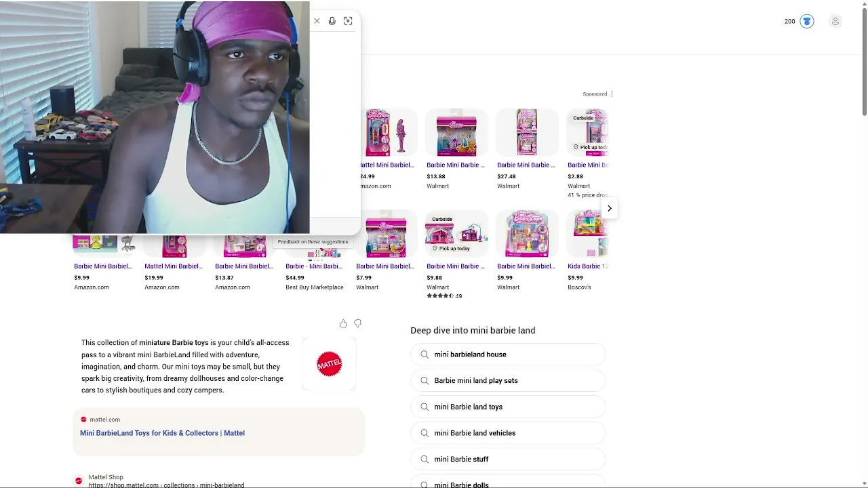
Task: Open the $19.99 Mattel Mini Barbieland title
Action: pyautogui.click(x=174, y=266)
